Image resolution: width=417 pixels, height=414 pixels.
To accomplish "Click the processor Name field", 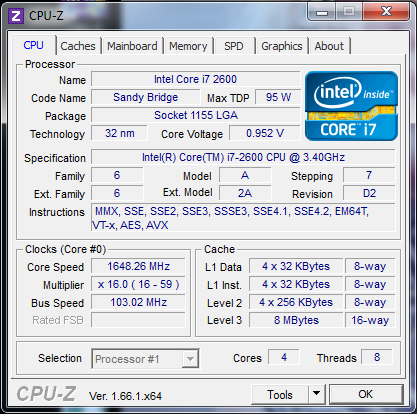I will coord(195,79).
